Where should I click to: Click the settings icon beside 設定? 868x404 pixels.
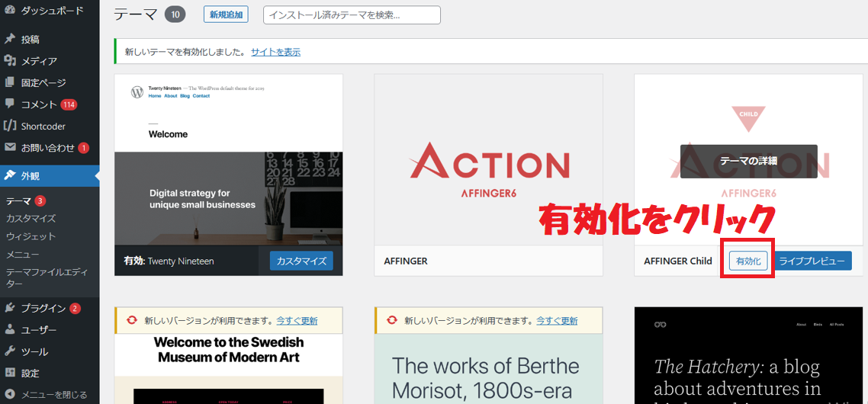pos(9,373)
